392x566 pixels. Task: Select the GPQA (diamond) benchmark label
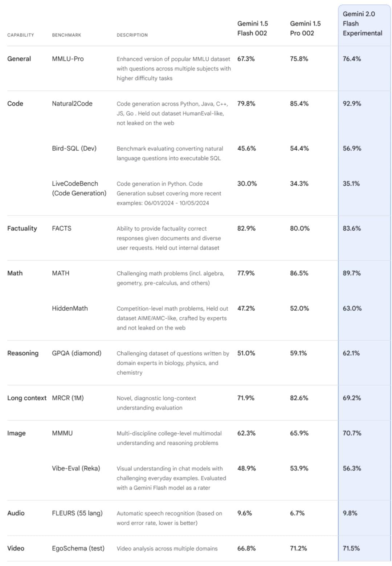click(x=77, y=353)
